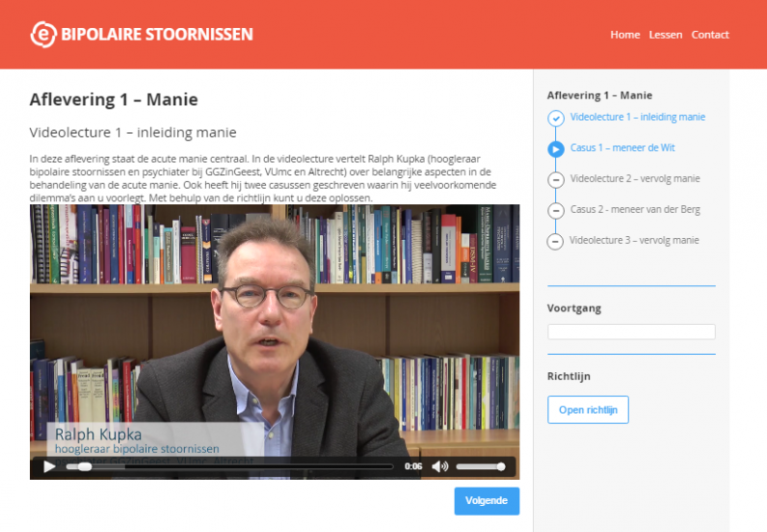Select Videolecture 2 – vervolg manie
This screenshot has width=767, height=532.
pyautogui.click(x=634, y=179)
